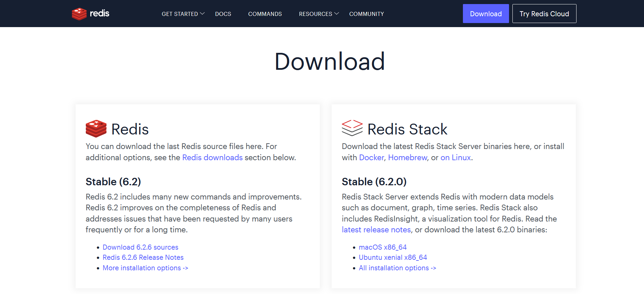Image resolution: width=644 pixels, height=294 pixels.
Task: Go to Commands in navigation
Action: point(265,14)
